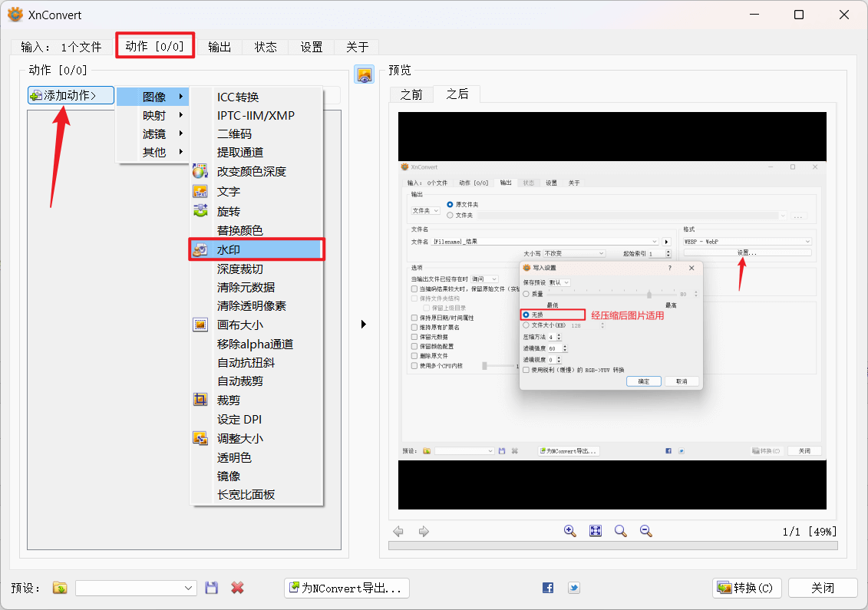Expand the 其他 submenu

[x=153, y=152]
